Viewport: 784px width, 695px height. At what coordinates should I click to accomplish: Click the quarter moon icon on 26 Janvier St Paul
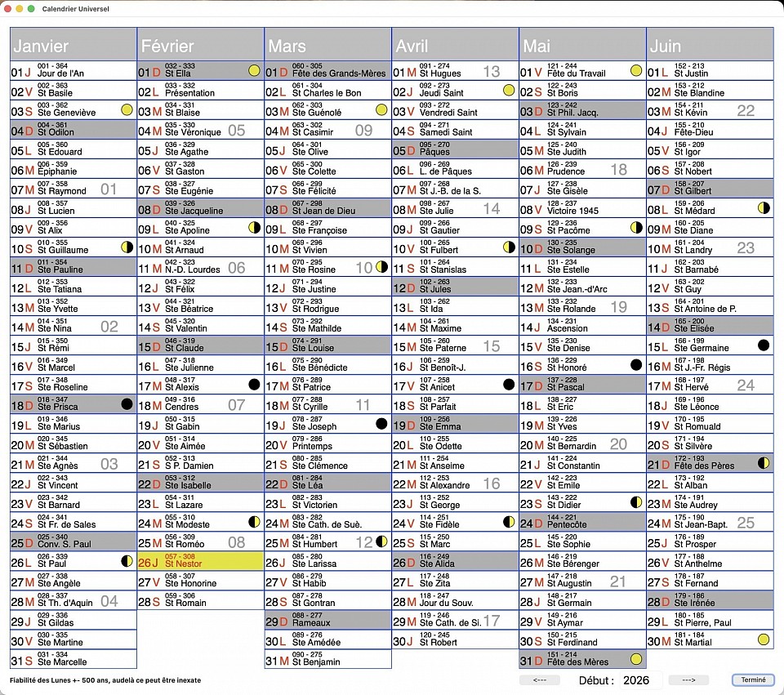pyautogui.click(x=127, y=561)
